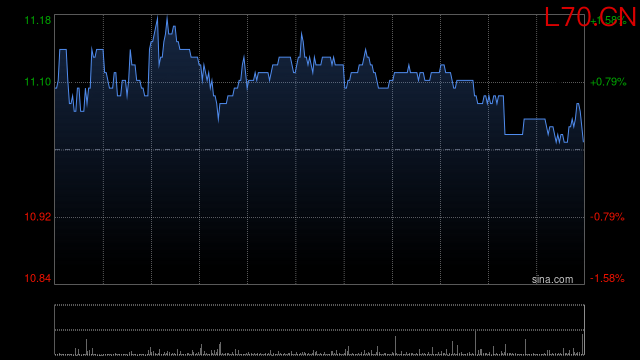Viewport: 640px width, 360px height.
Task: Click the volume bar panel below the chart
Action: [x=320, y=330]
